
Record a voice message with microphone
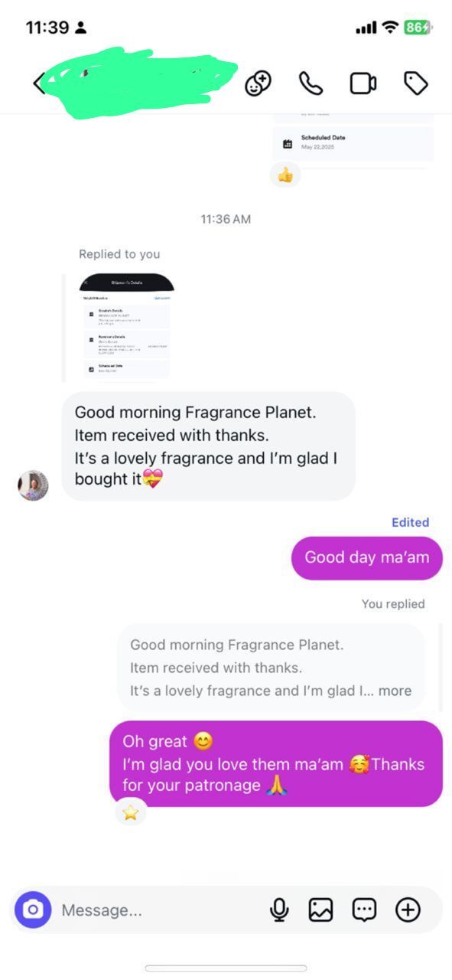(x=279, y=910)
